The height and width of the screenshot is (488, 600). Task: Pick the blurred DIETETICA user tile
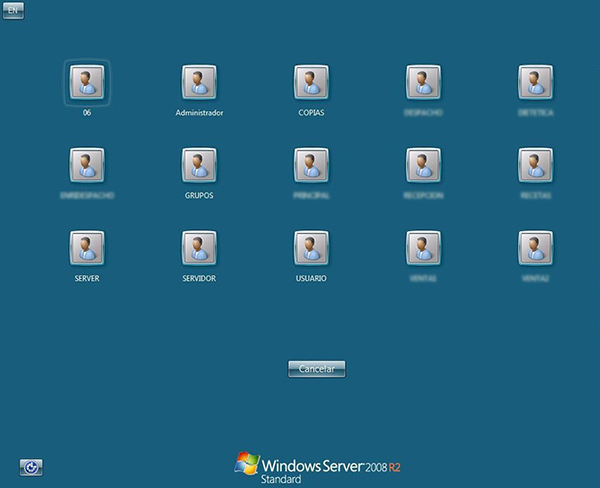pyautogui.click(x=535, y=82)
